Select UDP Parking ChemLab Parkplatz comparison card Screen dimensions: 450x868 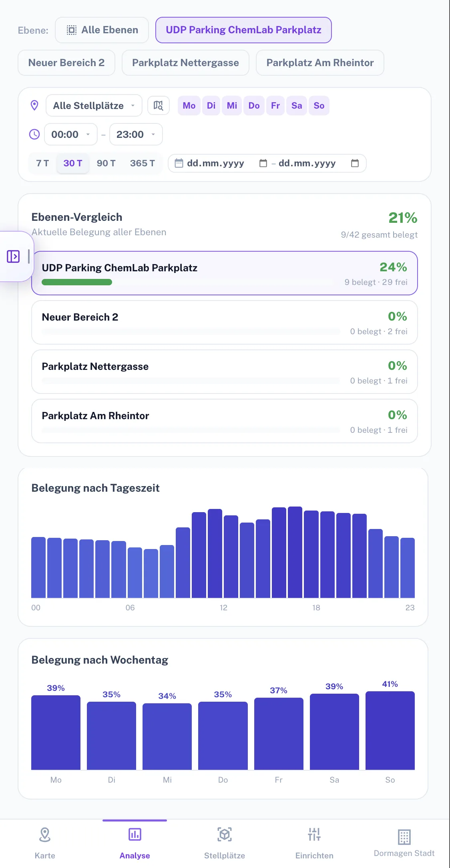click(x=225, y=273)
